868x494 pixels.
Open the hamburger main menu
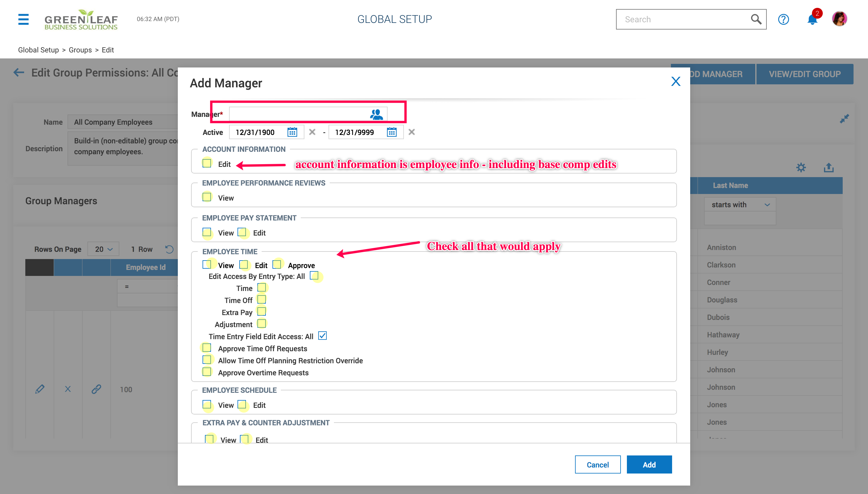point(23,19)
